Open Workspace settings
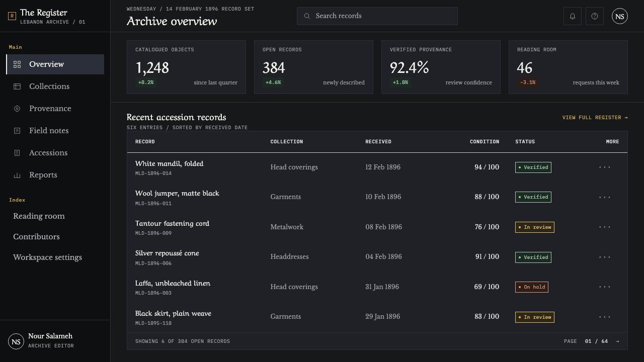Viewport: 644px width, 362px height. pyautogui.click(x=47, y=257)
